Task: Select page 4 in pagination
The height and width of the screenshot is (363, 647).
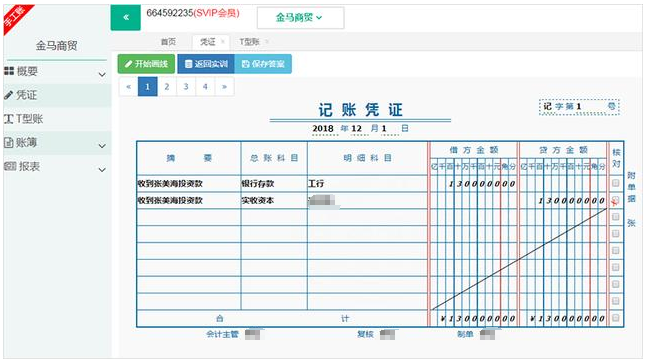Action: [x=205, y=87]
